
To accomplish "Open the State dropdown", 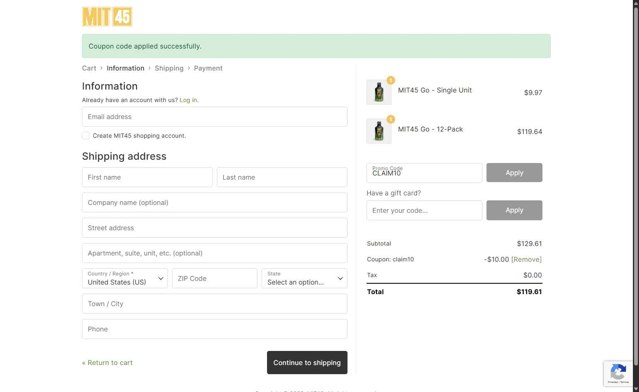I will 304,278.
